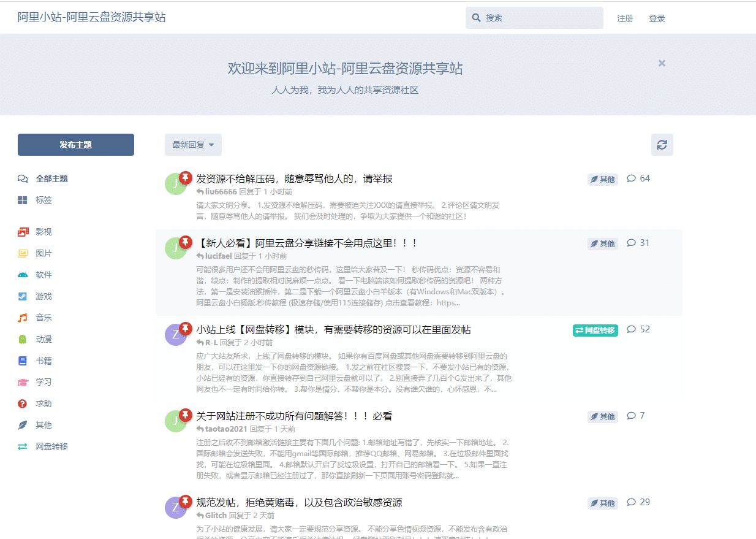Screen dimensions: 756x539
Task: Click the 发布主题 button
Action: 76,145
